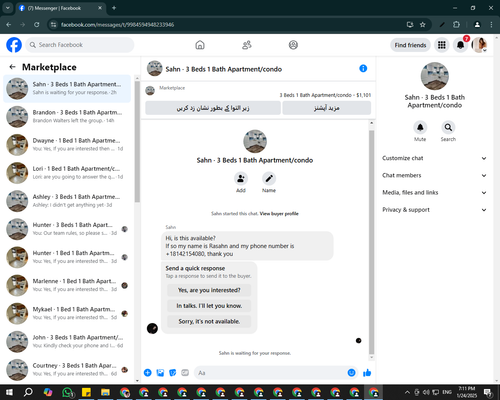Open Windows Start menu
Image resolution: width=500 pixels, height=400 pixels.
(9, 392)
